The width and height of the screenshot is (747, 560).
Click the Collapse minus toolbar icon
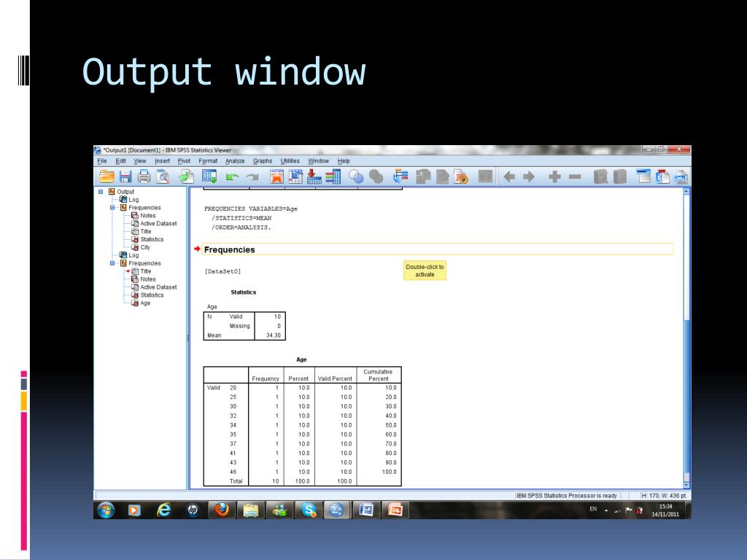point(575,177)
